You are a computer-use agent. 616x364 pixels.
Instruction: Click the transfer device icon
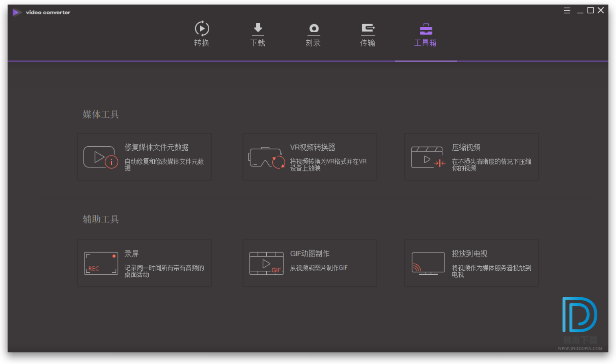tap(368, 29)
